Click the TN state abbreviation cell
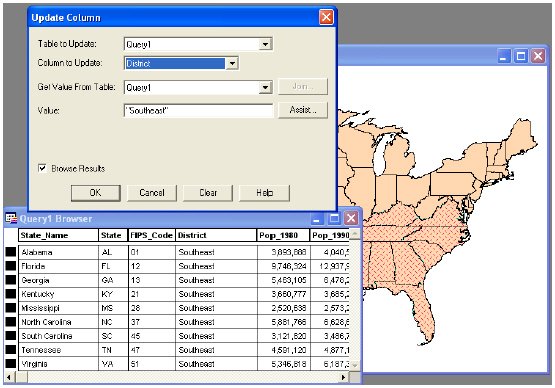 [x=113, y=350]
